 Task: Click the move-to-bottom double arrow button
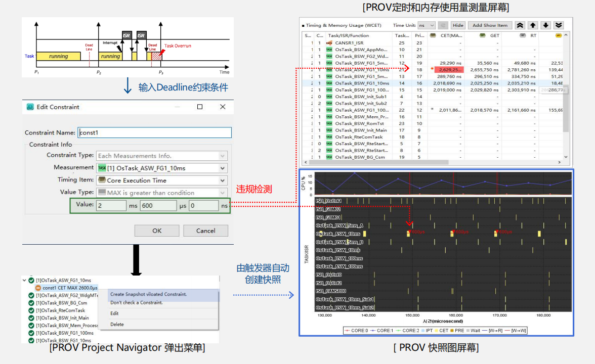(559, 25)
